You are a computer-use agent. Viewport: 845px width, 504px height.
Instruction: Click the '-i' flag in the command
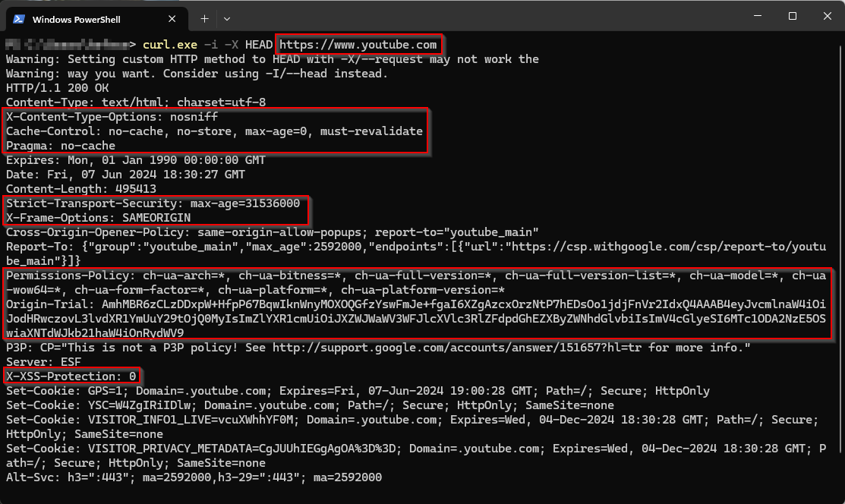tap(211, 45)
